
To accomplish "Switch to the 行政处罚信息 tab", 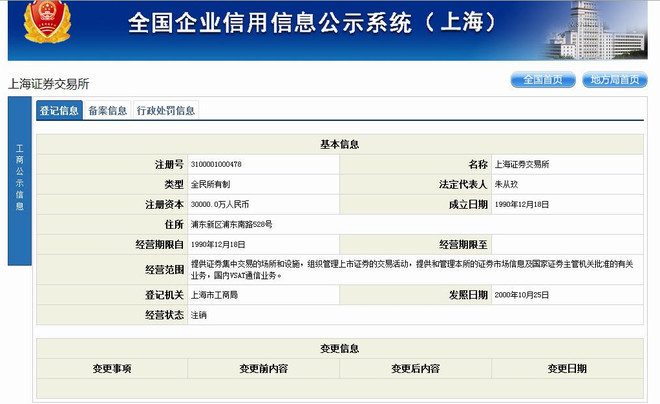I will point(166,110).
